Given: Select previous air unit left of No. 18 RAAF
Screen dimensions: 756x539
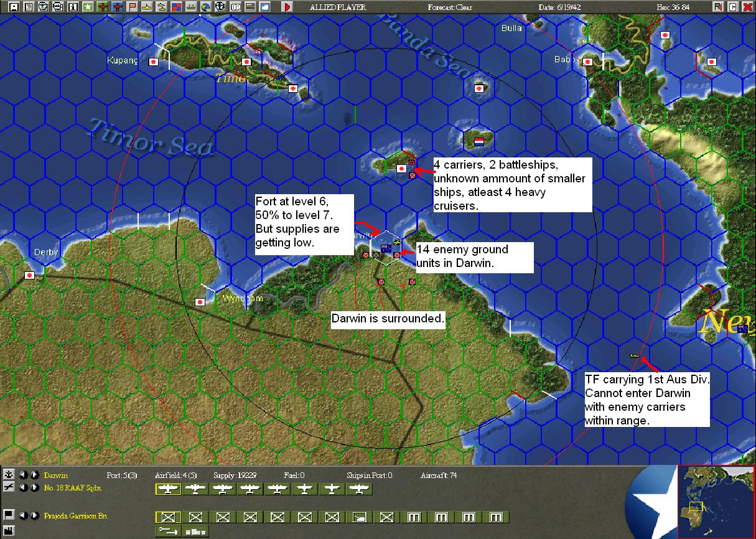Looking at the screenshot, I should point(23,488).
